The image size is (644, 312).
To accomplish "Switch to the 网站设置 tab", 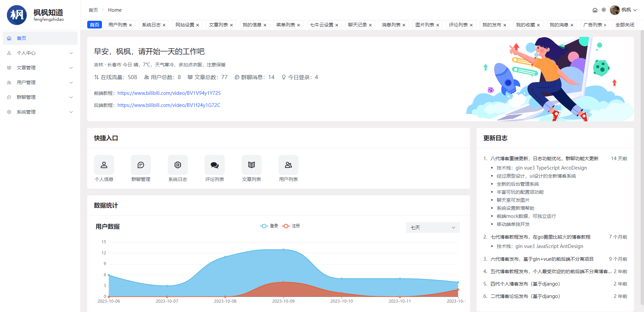I will 185,25.
